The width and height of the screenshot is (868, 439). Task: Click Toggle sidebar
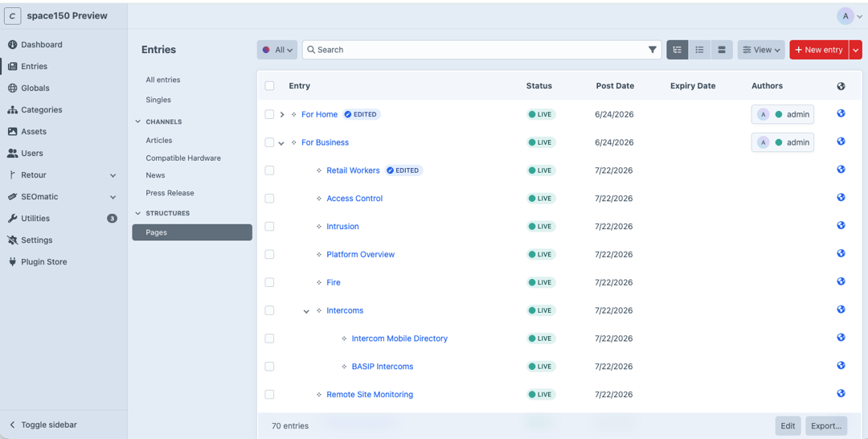(43, 425)
